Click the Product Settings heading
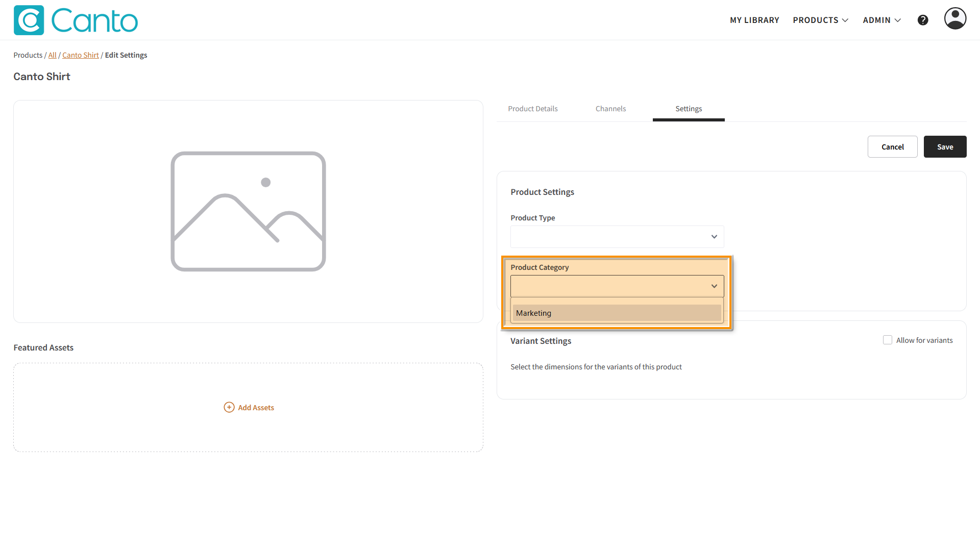This screenshot has width=980, height=551. coord(542,192)
